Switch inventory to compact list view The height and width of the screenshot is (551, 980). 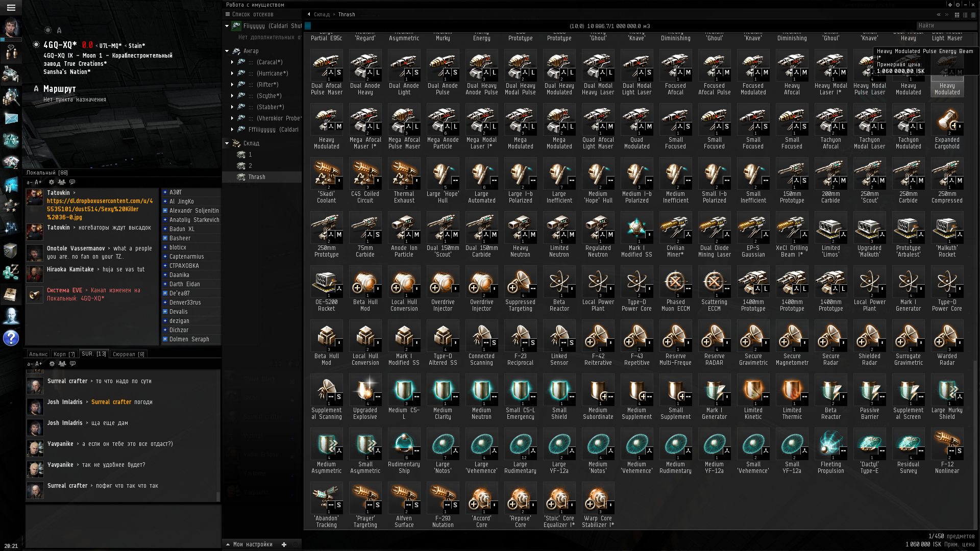[973, 15]
